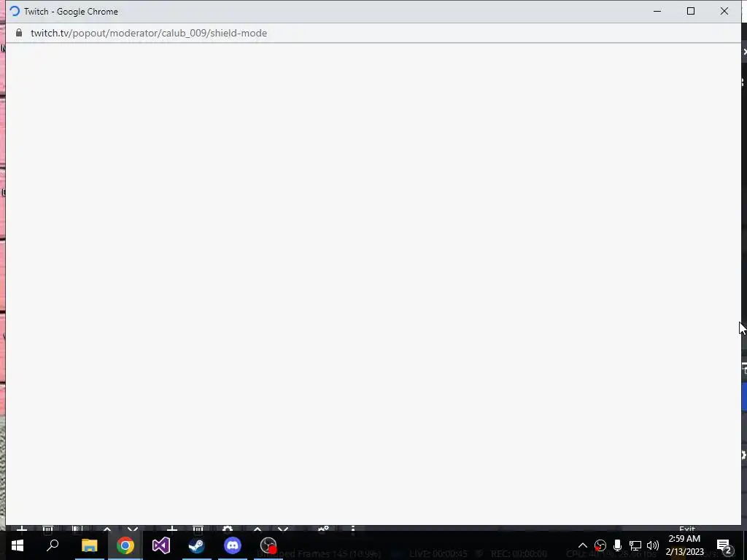Open Steam from the taskbar
The image size is (747, 560).
pos(197,545)
